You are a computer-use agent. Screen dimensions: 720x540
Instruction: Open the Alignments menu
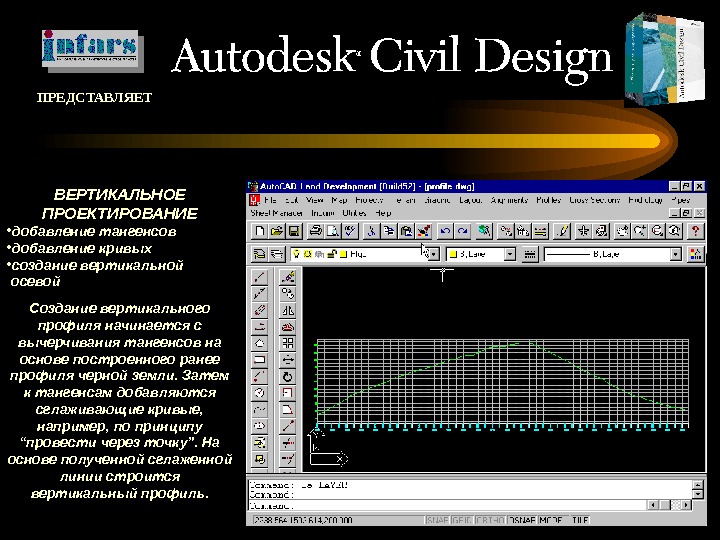coord(509,200)
